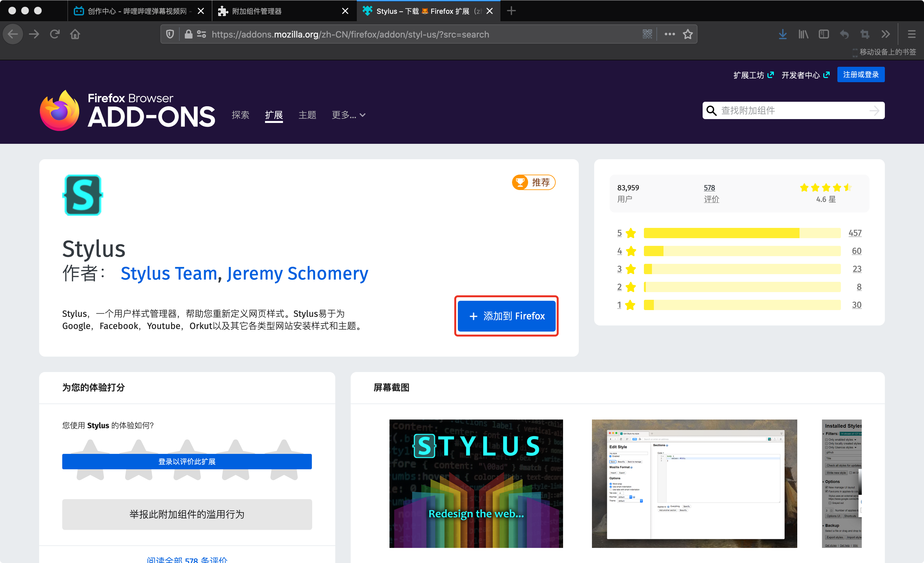Click 登录以评价此扩展 button
The height and width of the screenshot is (563, 924).
point(187,461)
